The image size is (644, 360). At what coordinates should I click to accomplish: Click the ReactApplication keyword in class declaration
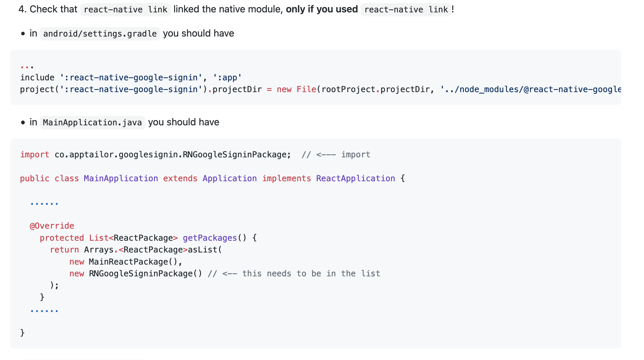pyautogui.click(x=355, y=178)
